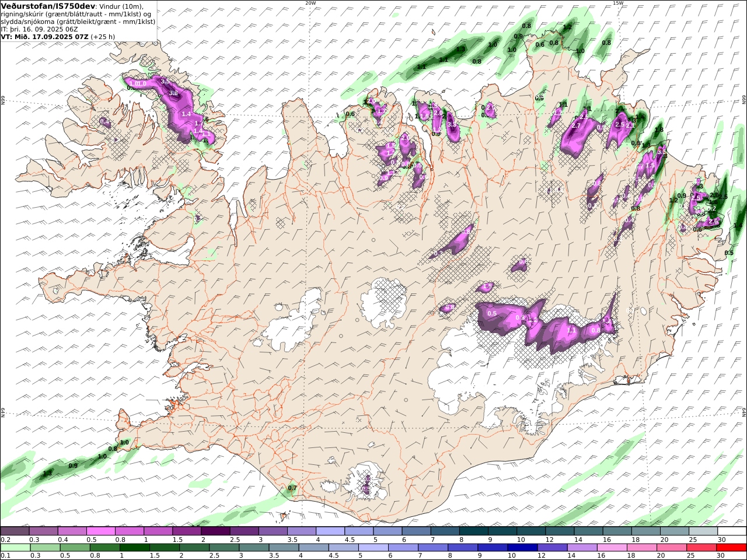Pick the medium green 0.5 rain legend swatch
This screenshot has height=560, width=747.
(75, 548)
